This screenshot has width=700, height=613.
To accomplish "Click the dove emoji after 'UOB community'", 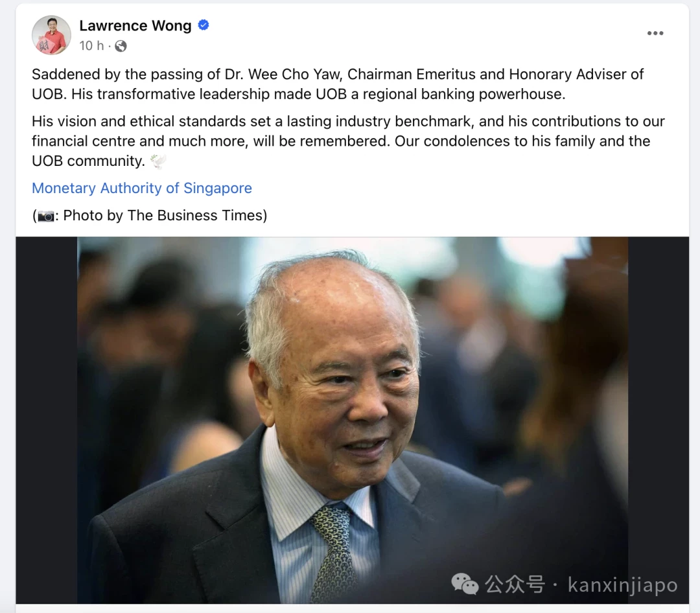I will tap(158, 161).
